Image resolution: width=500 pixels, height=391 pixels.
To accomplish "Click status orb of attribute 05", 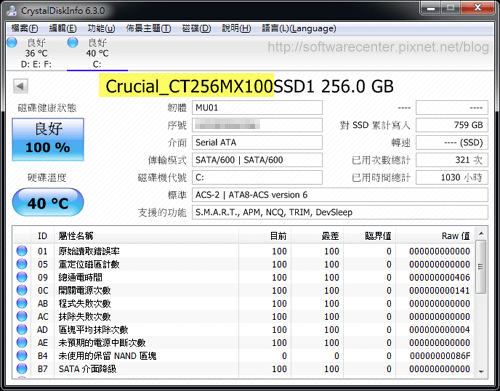I will tap(22, 264).
